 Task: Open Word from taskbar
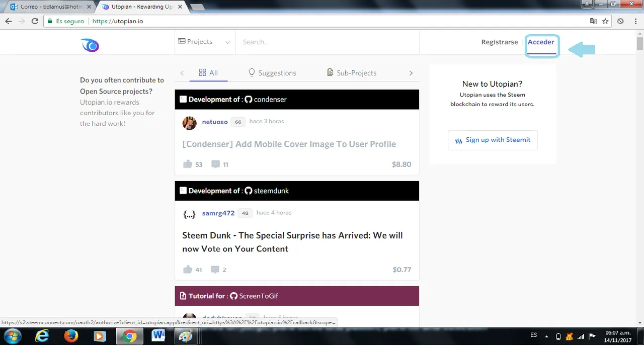pyautogui.click(x=158, y=336)
